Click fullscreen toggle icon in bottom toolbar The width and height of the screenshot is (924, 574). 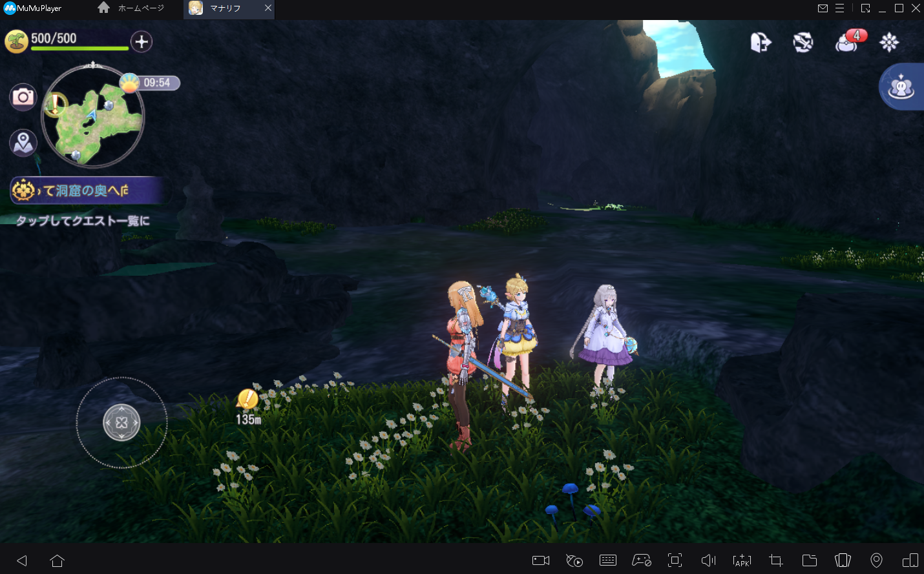[675, 560]
